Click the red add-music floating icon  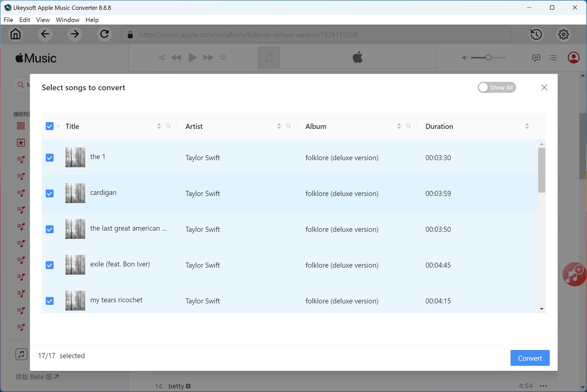point(574,274)
